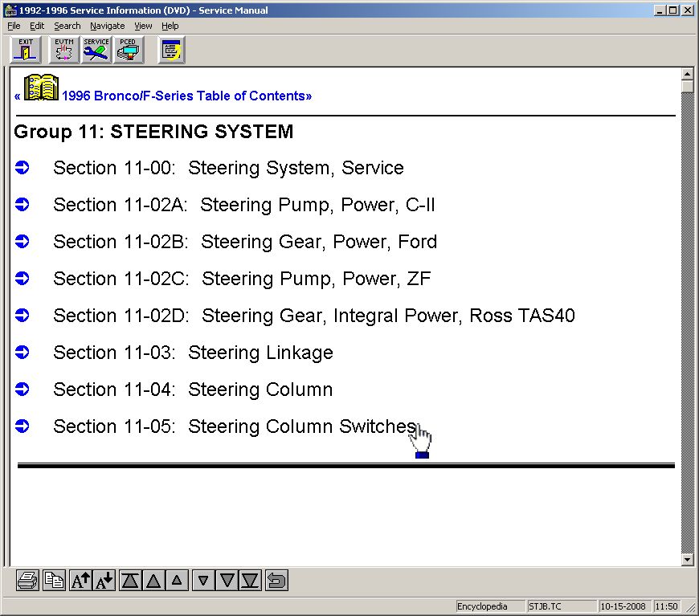Open the Search menu
This screenshot has height=616, width=699.
[67, 26]
